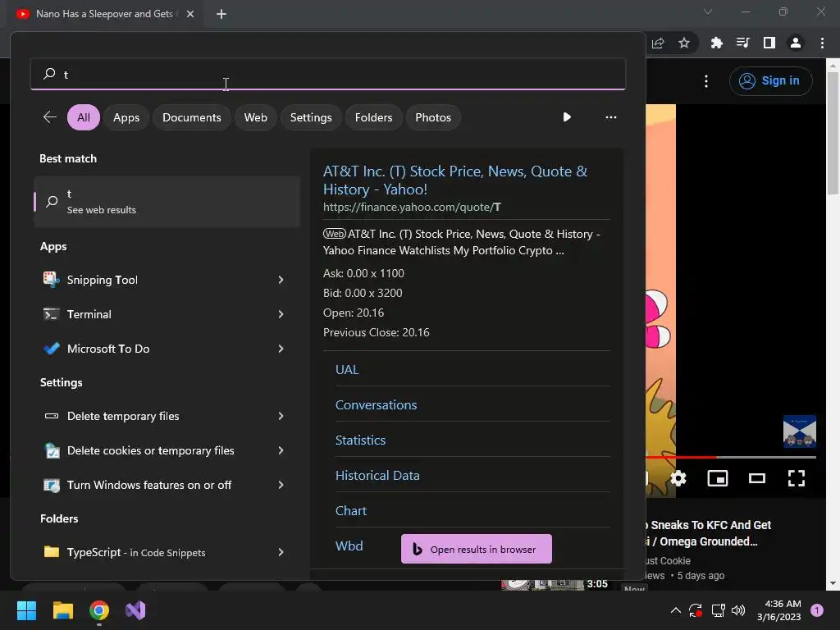Bookmark this tab with star icon
The image size is (840, 630).
[x=684, y=43]
